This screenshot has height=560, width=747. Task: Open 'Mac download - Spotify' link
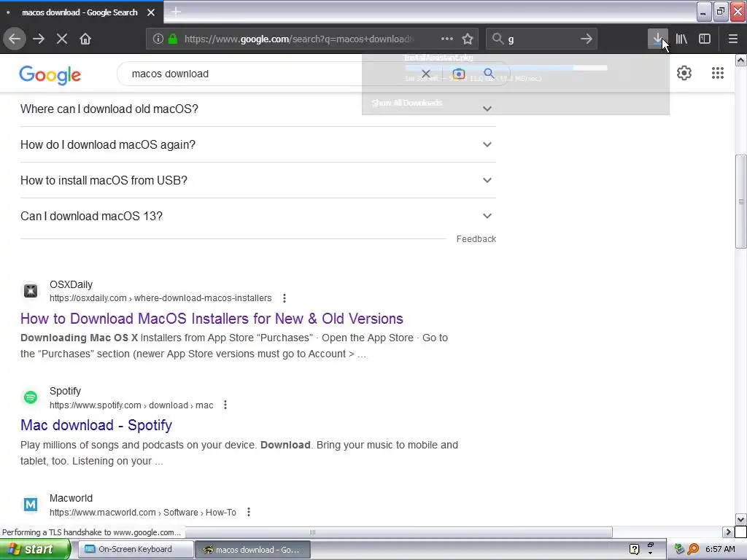point(96,425)
